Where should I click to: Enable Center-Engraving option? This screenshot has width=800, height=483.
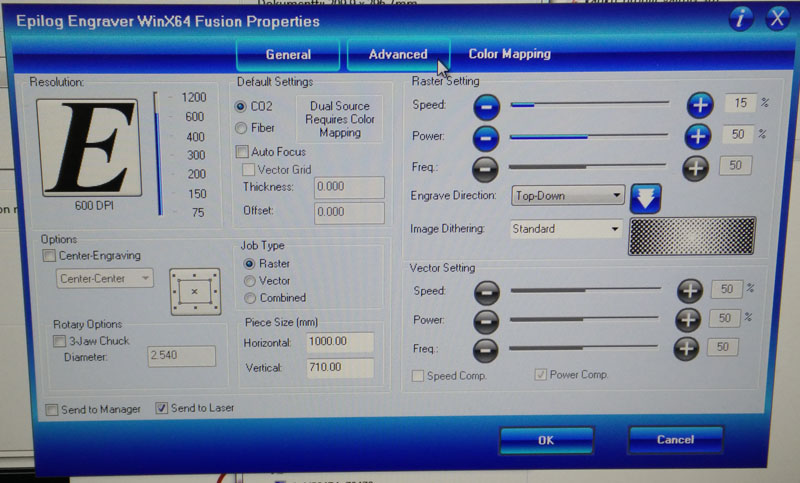point(49,256)
